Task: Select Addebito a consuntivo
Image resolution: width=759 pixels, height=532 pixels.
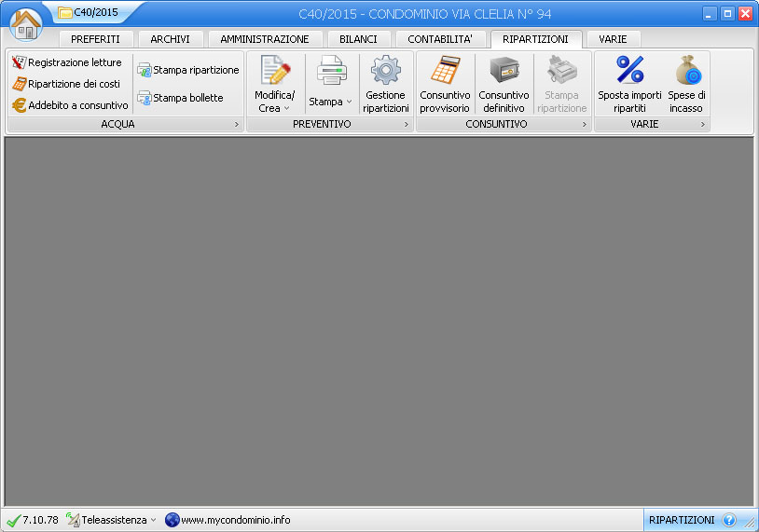Action: tap(70, 105)
